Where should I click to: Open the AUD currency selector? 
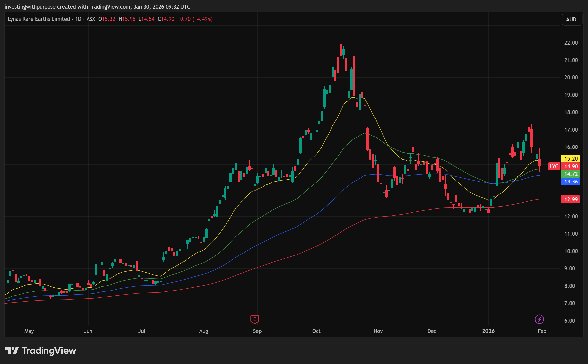click(571, 20)
